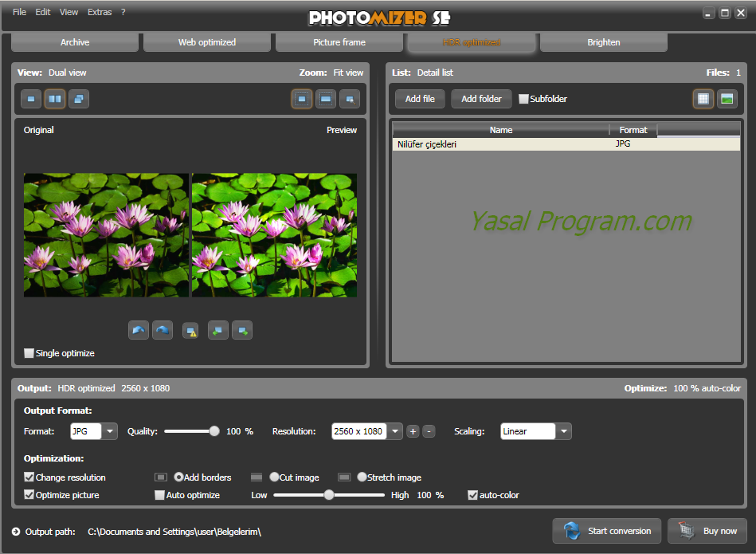Viewport: 756px width, 554px height.
Task: Expand the Resolution 2560 x 1080 dropdown
Action: click(x=395, y=431)
